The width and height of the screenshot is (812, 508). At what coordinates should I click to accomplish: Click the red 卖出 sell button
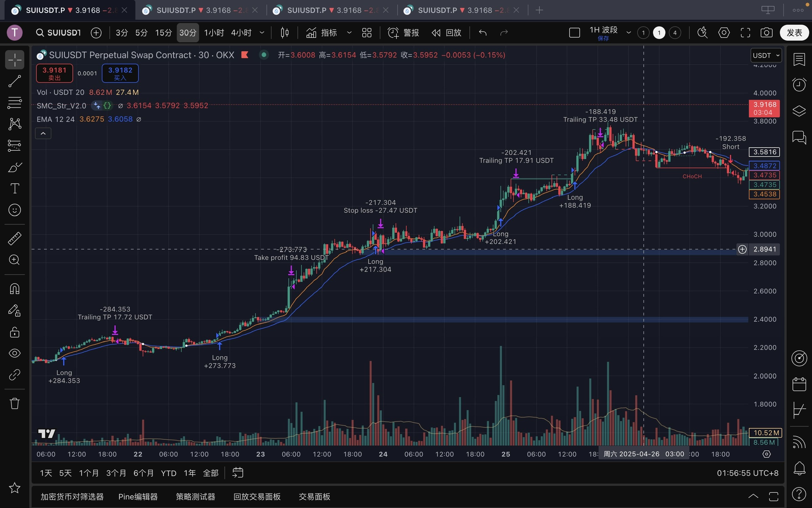tap(54, 73)
